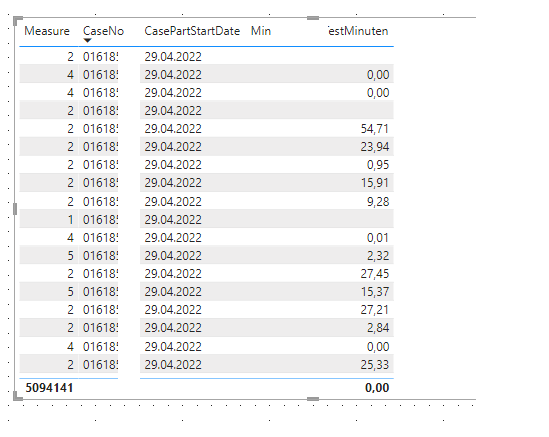Select the 9,28 value cell
The height and width of the screenshot is (437, 549).
[378, 202]
